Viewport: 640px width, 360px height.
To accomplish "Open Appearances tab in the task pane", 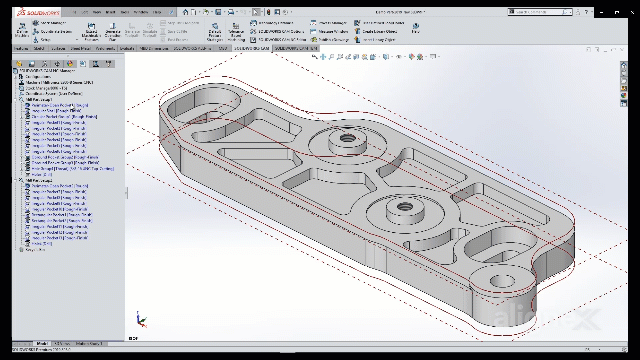I will [x=623, y=96].
